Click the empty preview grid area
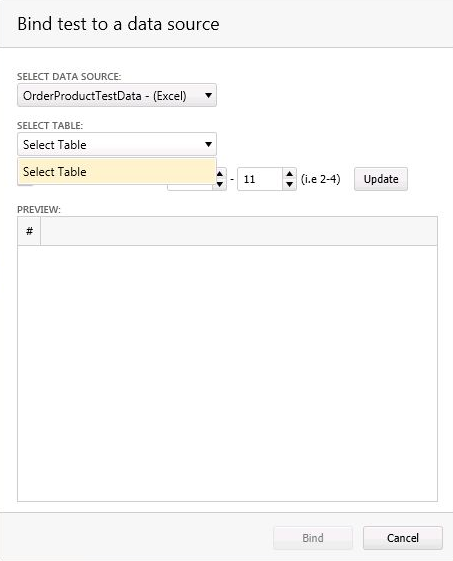 pyautogui.click(x=227, y=373)
